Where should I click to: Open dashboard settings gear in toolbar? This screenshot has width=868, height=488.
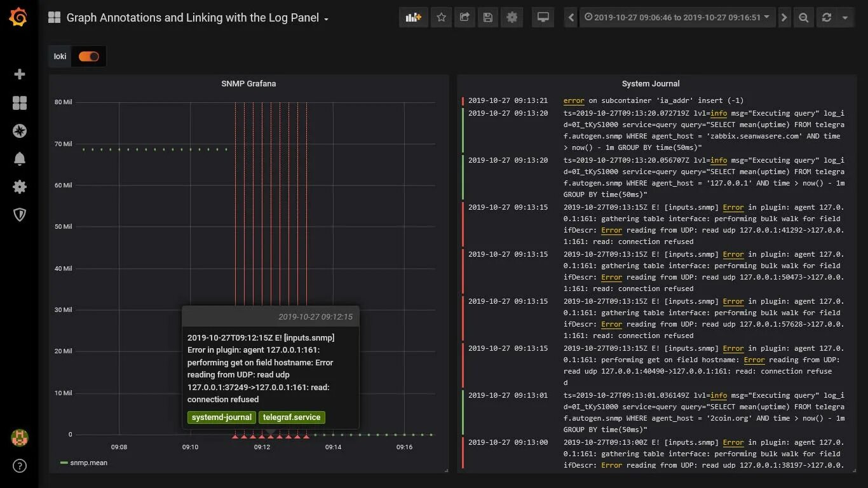[x=512, y=18]
